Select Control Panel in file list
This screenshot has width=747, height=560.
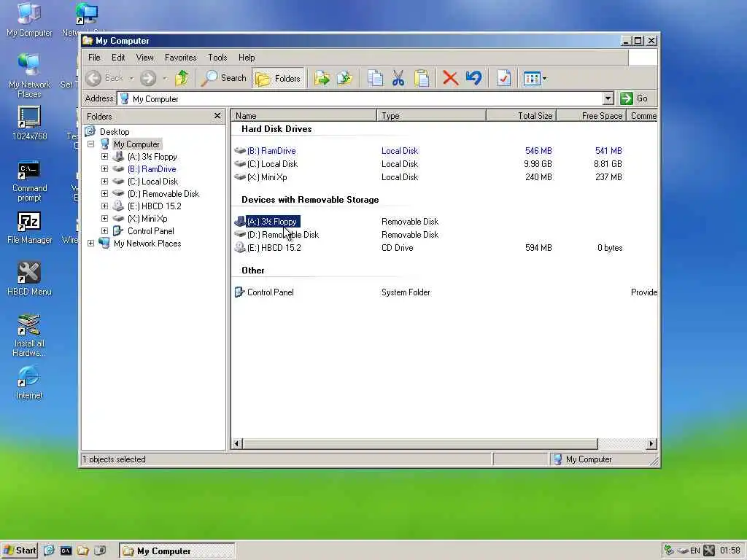pos(270,292)
